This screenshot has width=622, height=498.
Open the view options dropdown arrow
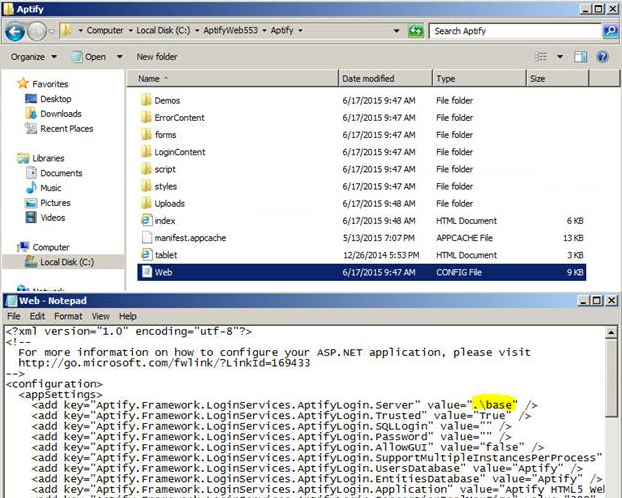559,57
